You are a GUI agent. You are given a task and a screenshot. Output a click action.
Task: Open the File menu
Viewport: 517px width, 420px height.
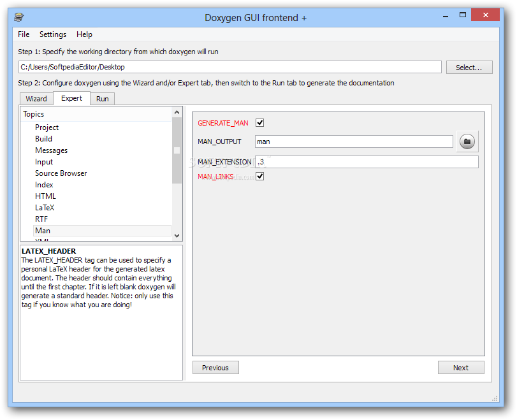[x=24, y=34]
